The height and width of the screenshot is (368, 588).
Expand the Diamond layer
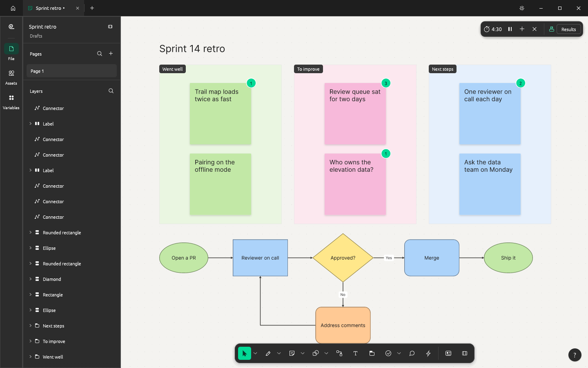pos(30,279)
